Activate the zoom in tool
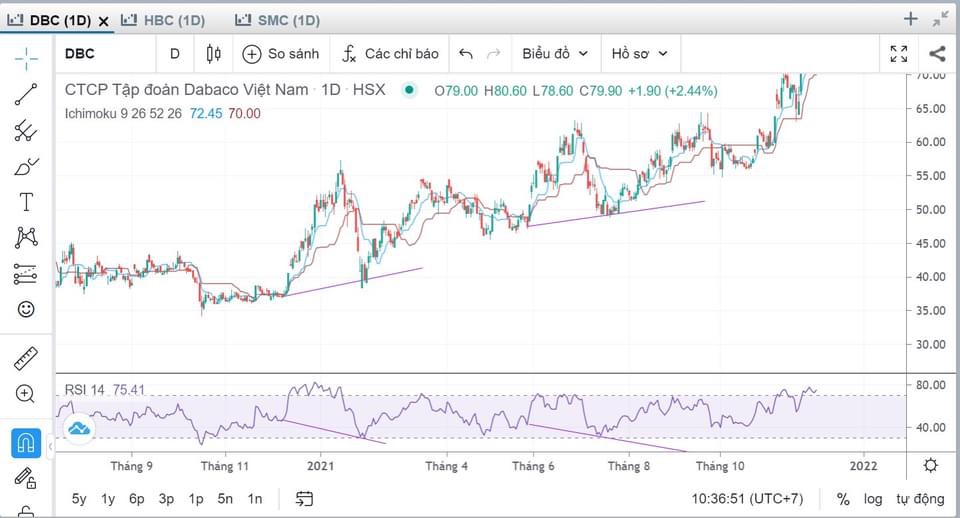 point(26,394)
